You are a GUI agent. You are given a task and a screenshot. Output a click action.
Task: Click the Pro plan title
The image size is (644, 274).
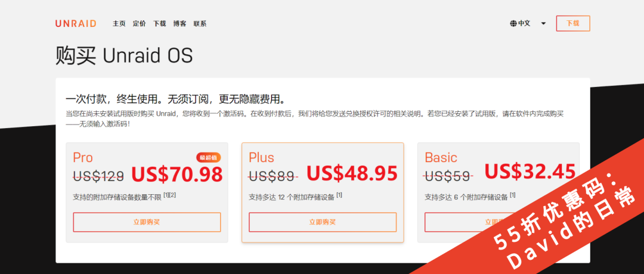[83, 157]
